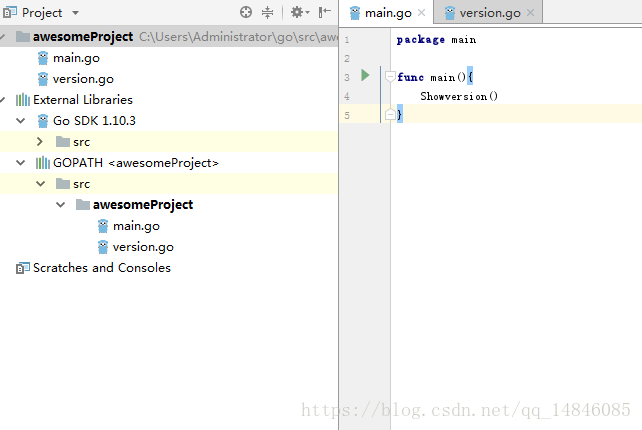
Task: Click the collapse all icon in Project panel
Action: (268, 13)
